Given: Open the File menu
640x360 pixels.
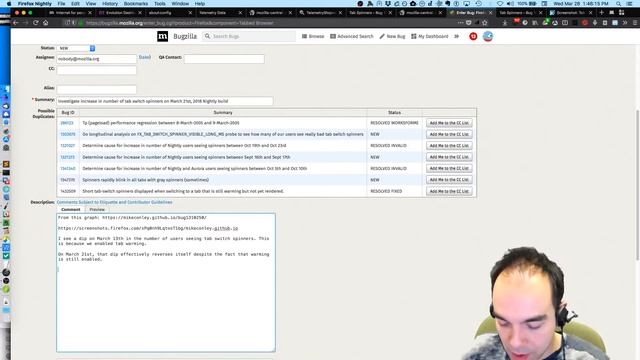Looking at the screenshot, I should click(x=61, y=3).
